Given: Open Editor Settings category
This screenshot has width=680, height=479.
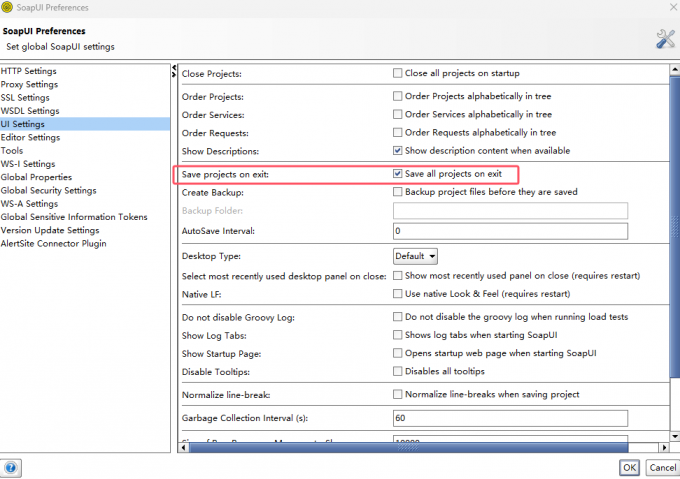Looking at the screenshot, I should [85, 137].
